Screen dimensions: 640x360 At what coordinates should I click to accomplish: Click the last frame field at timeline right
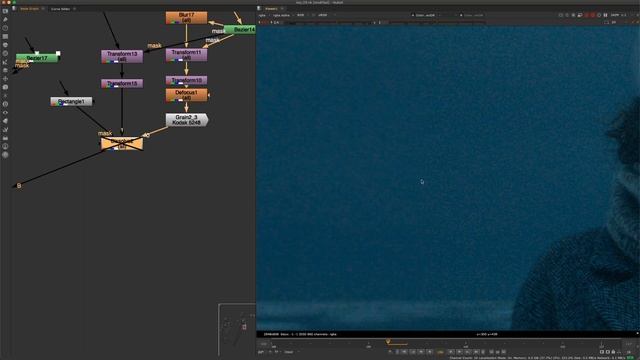[x=629, y=344]
